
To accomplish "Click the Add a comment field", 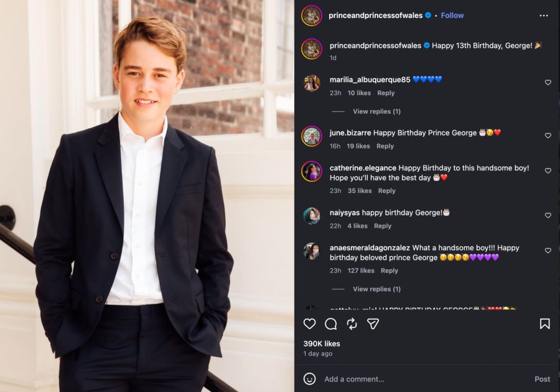I will (x=425, y=379).
